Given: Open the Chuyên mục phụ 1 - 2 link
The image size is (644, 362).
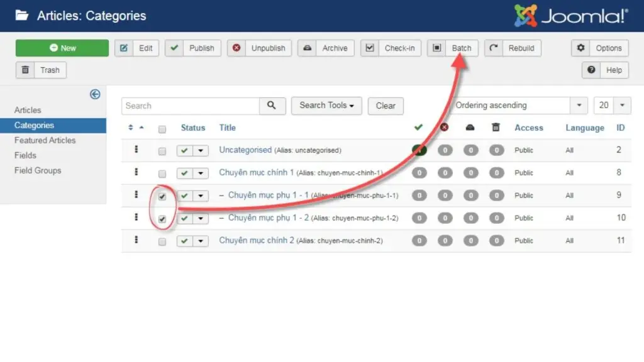Looking at the screenshot, I should (x=268, y=217).
